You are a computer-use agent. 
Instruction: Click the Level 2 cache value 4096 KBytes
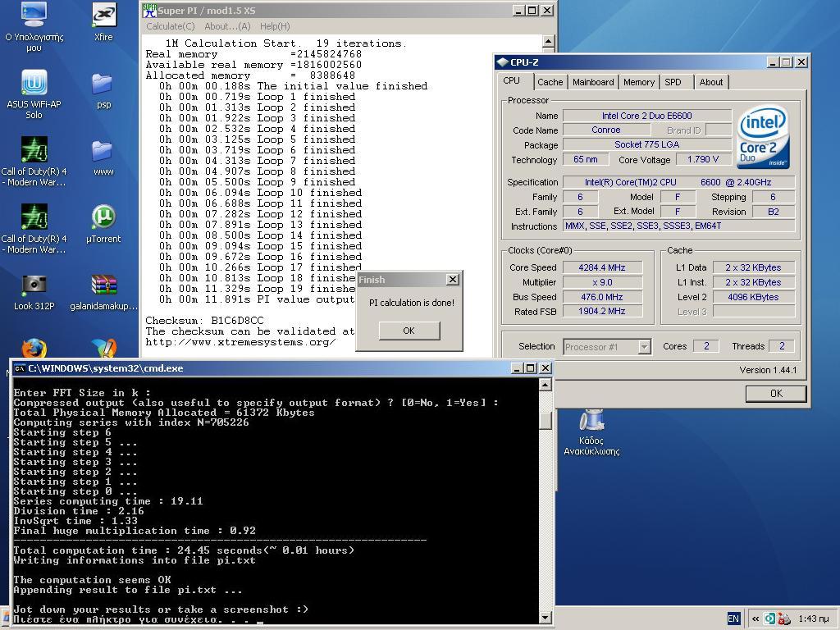tap(753, 297)
